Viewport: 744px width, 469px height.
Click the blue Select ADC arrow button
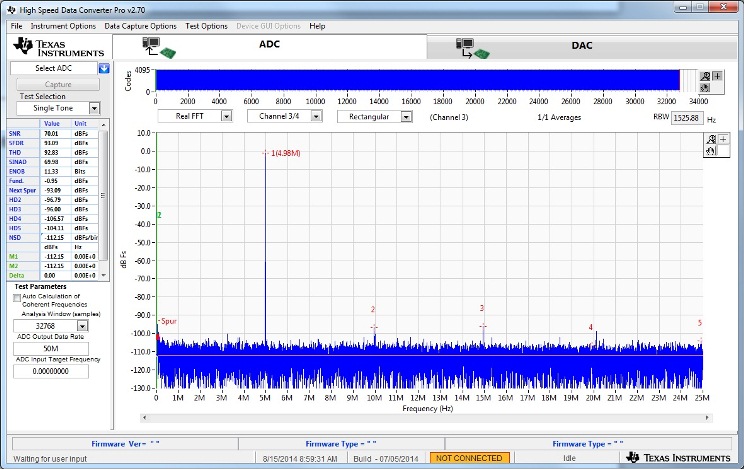(104, 68)
